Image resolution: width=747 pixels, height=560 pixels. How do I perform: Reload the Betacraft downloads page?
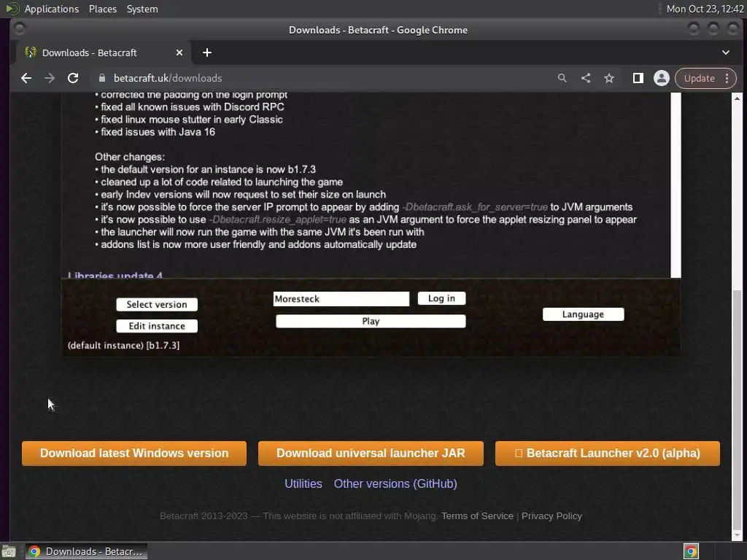[x=73, y=78]
